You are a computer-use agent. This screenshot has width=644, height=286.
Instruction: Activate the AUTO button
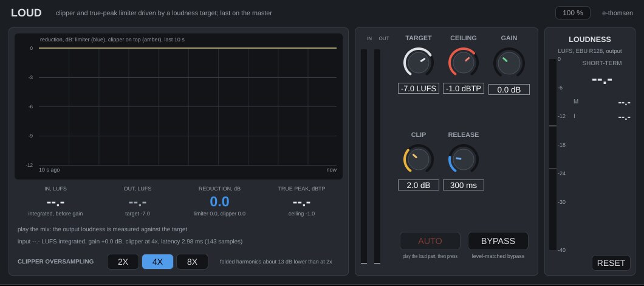click(x=430, y=241)
